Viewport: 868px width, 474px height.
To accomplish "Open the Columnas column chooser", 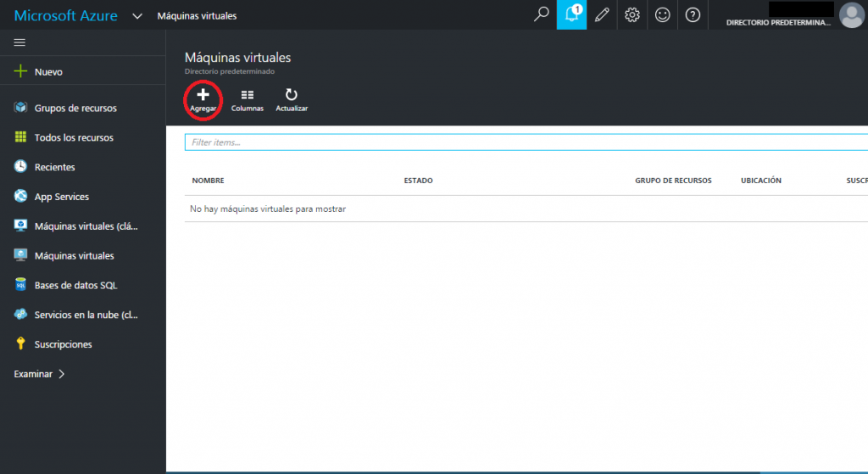I will pyautogui.click(x=247, y=96).
